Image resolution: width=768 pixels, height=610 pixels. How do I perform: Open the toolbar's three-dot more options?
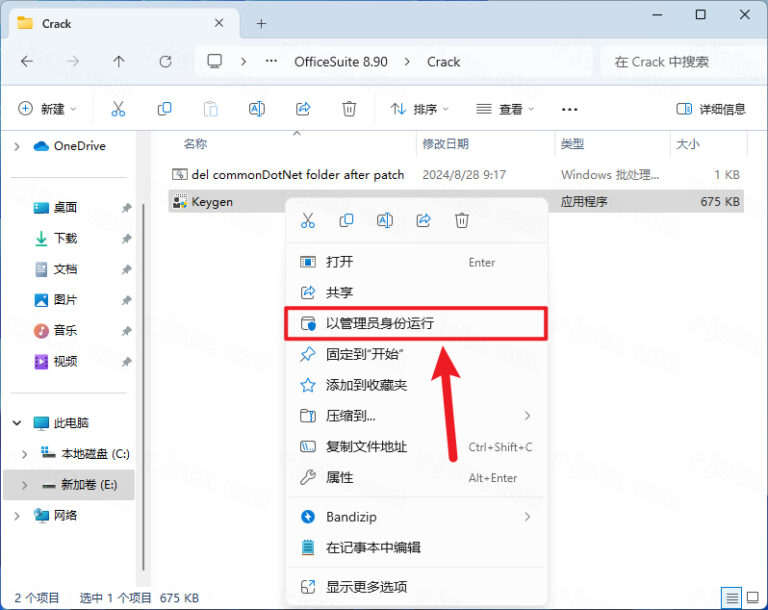(x=570, y=109)
